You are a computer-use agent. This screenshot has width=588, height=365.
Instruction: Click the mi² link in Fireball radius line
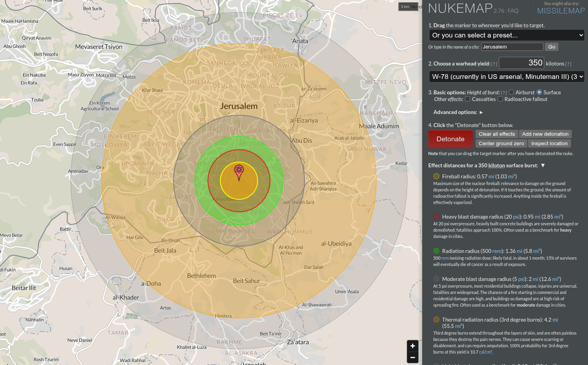click(x=511, y=176)
